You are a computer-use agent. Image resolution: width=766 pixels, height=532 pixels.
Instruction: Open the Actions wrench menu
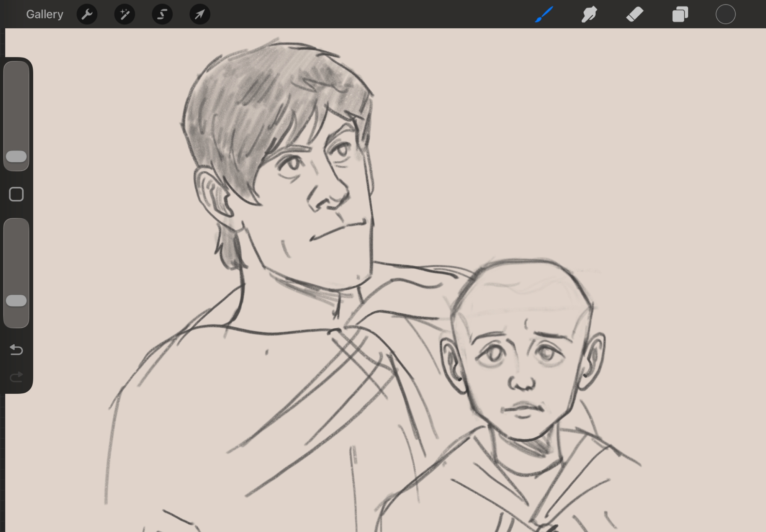[87, 15]
